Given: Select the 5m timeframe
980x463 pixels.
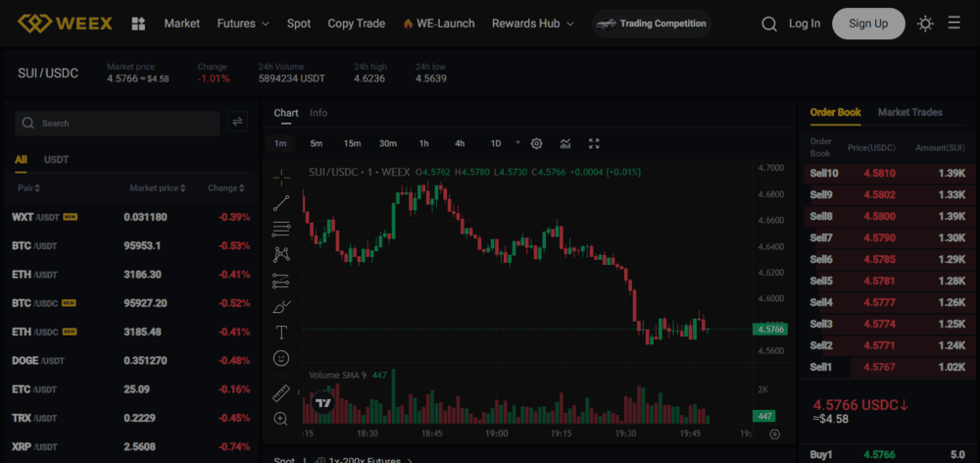Looking at the screenshot, I should 317,144.
